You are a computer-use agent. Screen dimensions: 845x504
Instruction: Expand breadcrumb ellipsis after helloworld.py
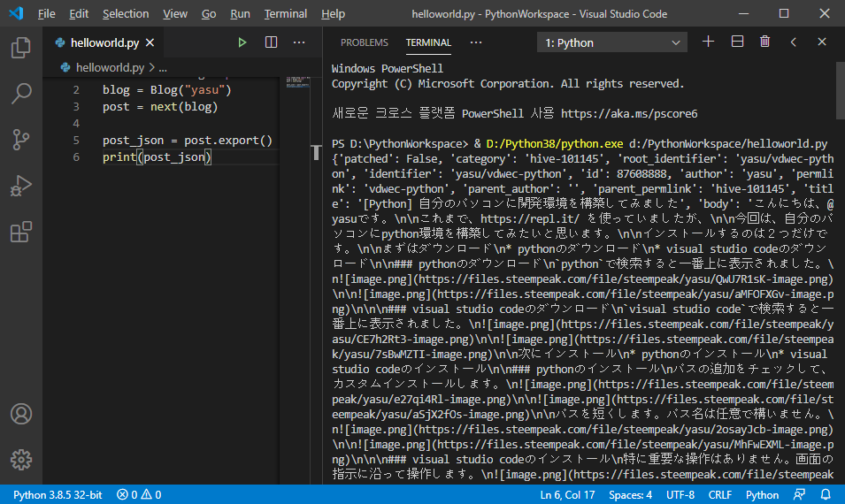163,68
